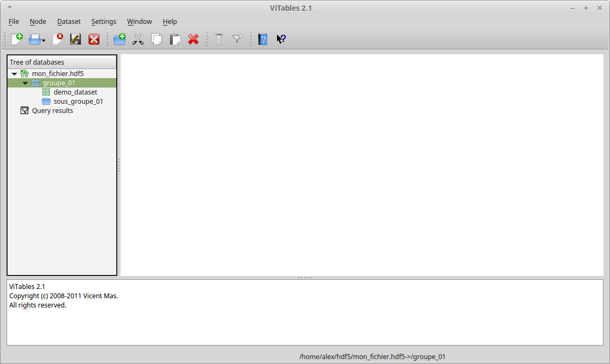Open the Dataset menu
Image resolution: width=610 pixels, height=364 pixels.
(x=68, y=22)
